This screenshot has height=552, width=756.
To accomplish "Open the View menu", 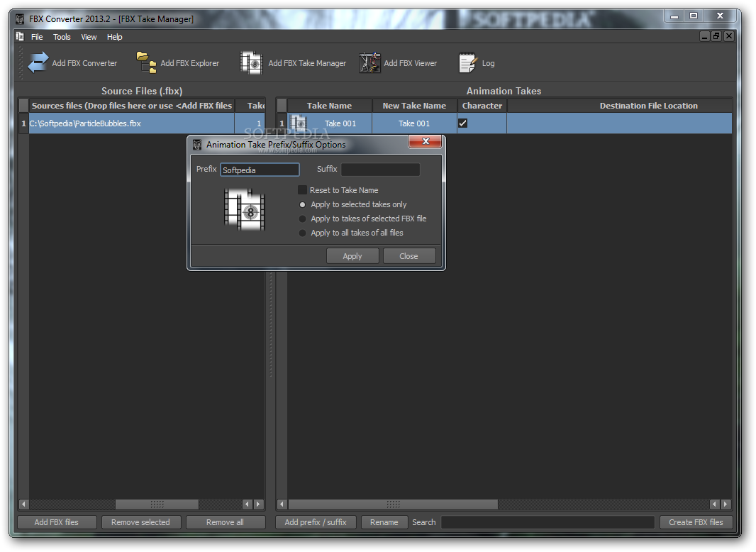I will coord(89,37).
